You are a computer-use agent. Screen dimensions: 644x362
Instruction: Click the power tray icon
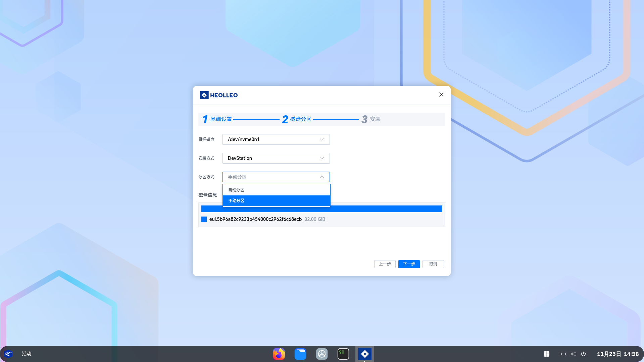click(584, 354)
